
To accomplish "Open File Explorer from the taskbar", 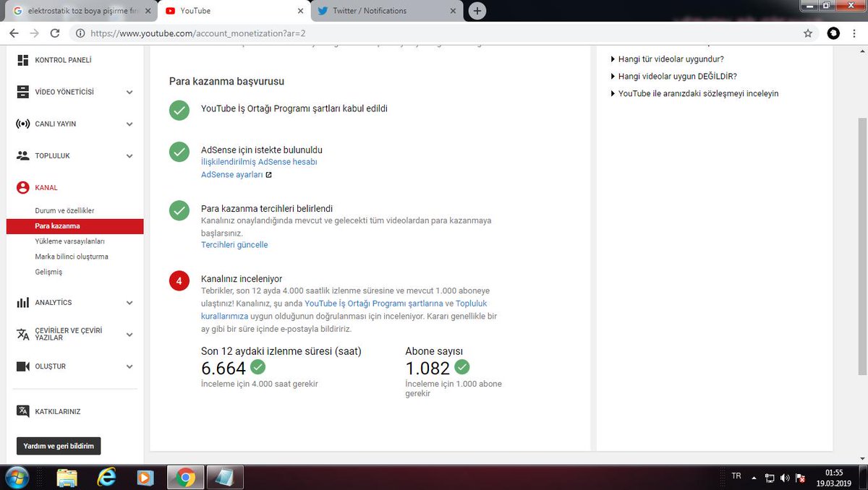I will 67,478.
